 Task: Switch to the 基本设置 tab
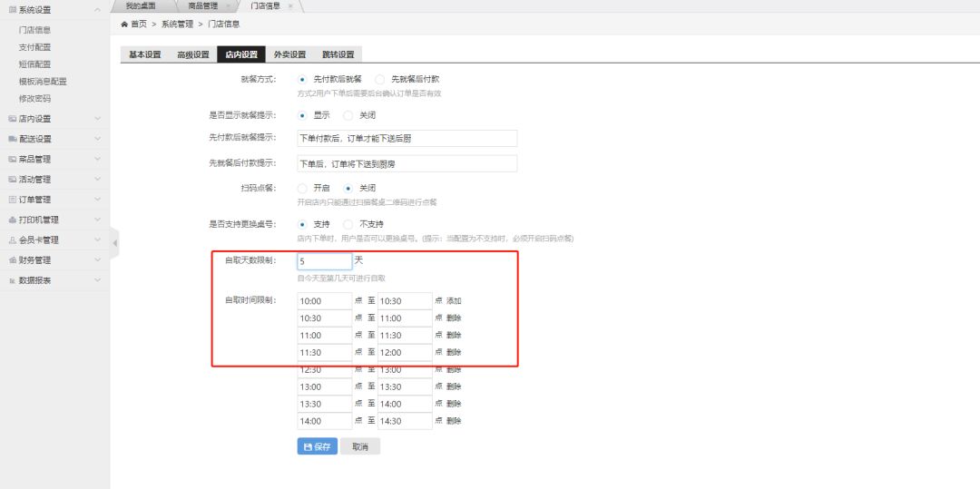(x=144, y=54)
